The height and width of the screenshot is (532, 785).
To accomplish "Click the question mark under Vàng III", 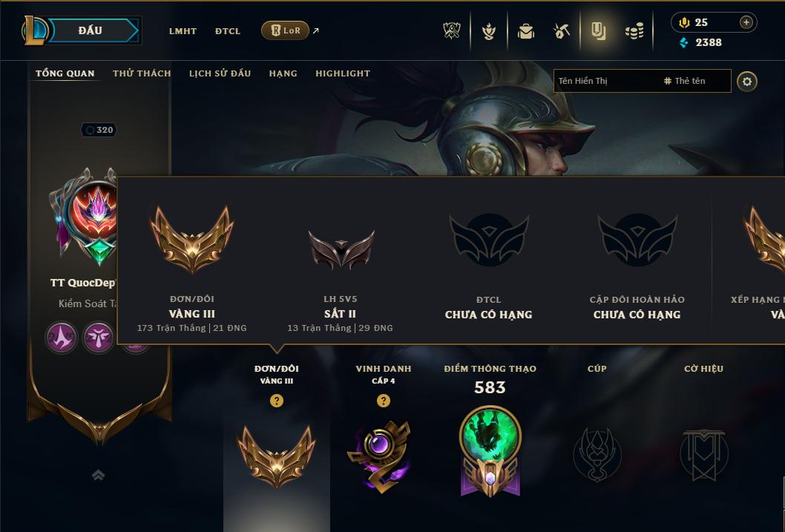I will click(x=276, y=401).
